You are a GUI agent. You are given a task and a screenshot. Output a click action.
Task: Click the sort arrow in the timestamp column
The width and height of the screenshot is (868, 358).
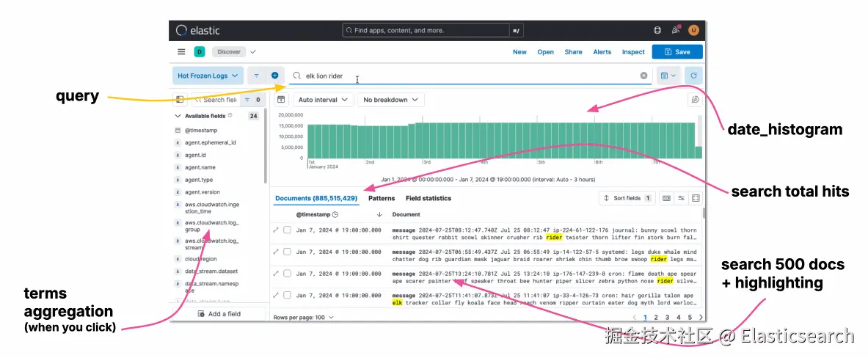point(379,214)
